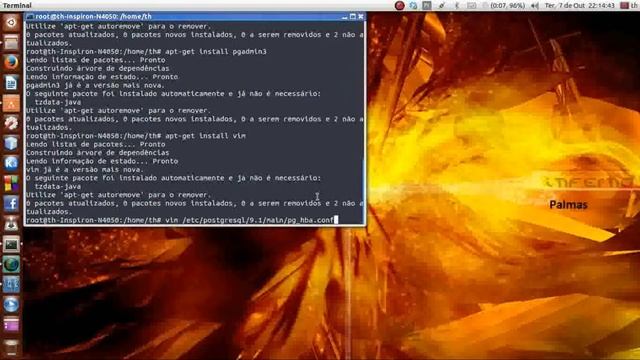Open the Facebook launcher icon
The height and width of the screenshot is (360, 640).
pyautogui.click(x=11, y=204)
